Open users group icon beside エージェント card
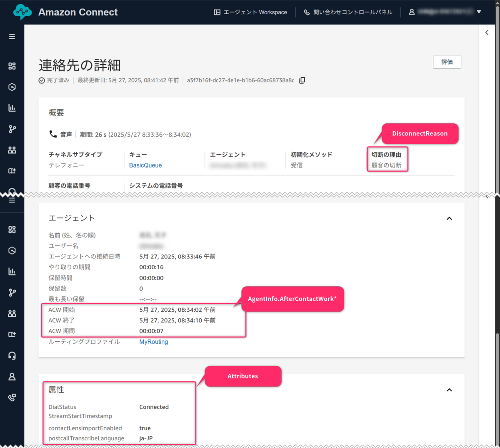This screenshot has width=500, height=448. (x=12, y=313)
